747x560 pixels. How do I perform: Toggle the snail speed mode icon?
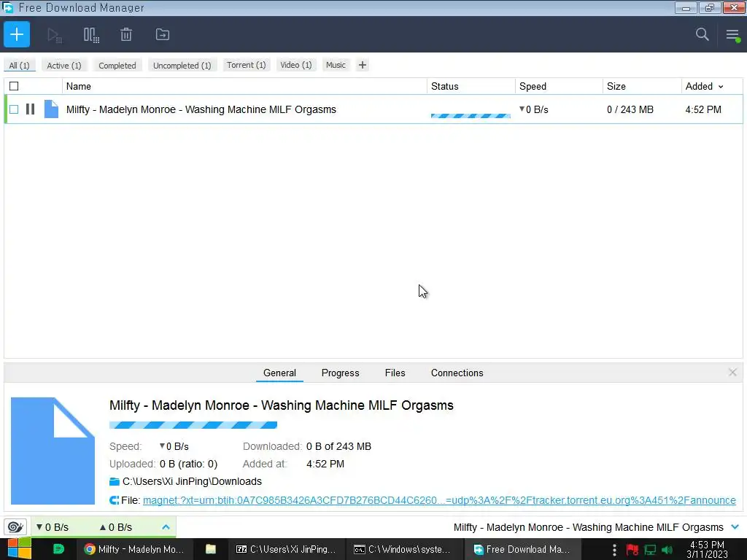pyautogui.click(x=15, y=526)
